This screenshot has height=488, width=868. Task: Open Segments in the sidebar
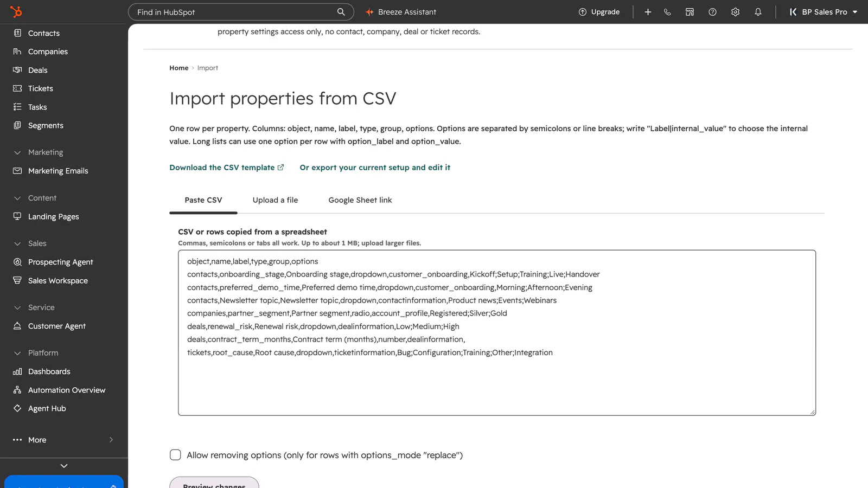46,125
